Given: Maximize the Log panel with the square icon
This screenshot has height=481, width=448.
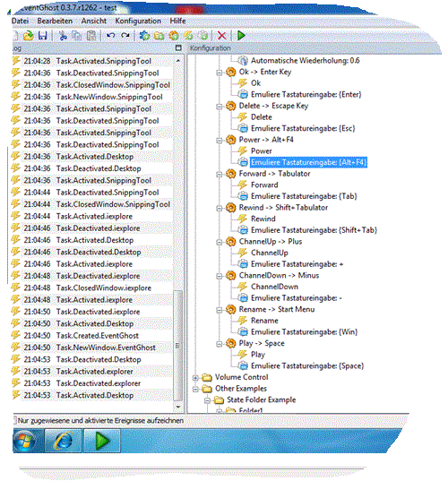Looking at the screenshot, I should point(178,47).
